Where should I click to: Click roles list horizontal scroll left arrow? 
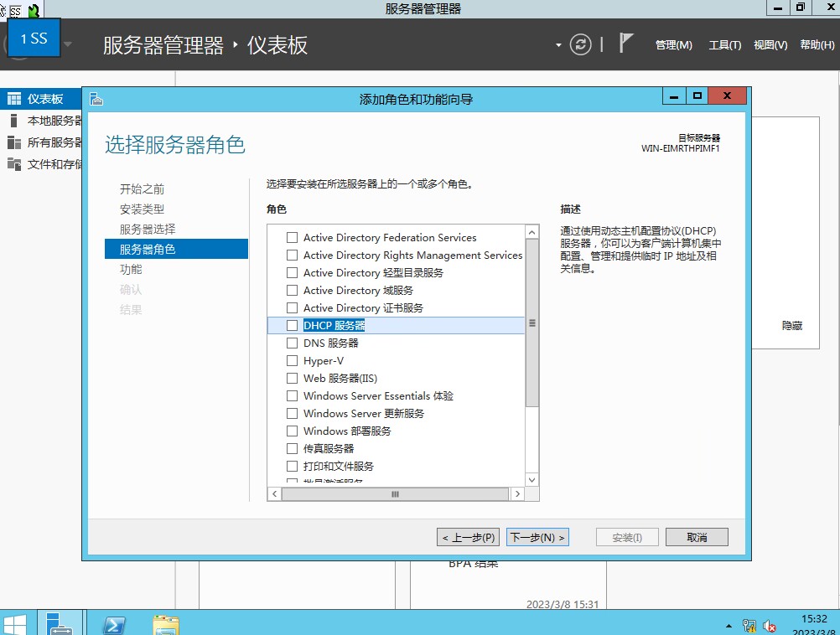(274, 493)
